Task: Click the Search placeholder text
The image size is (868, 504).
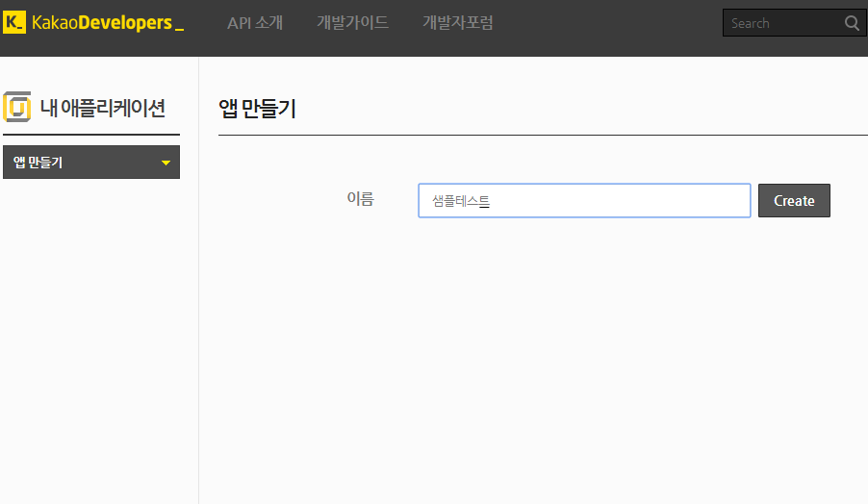Action: [751, 23]
